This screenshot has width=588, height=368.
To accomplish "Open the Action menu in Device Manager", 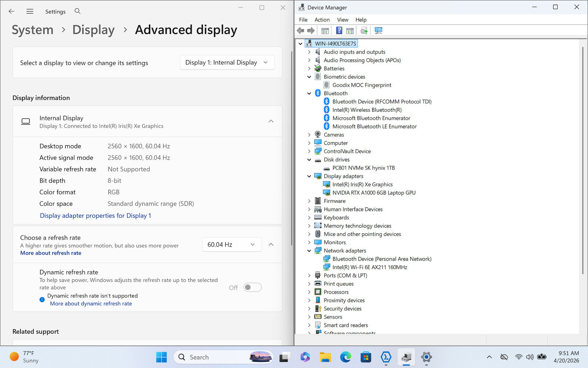I will (x=322, y=20).
